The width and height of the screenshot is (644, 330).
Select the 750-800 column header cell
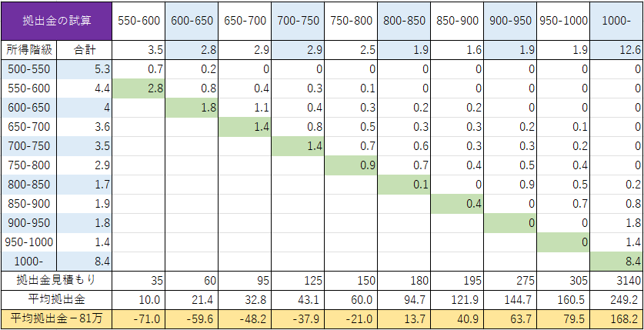350,22
